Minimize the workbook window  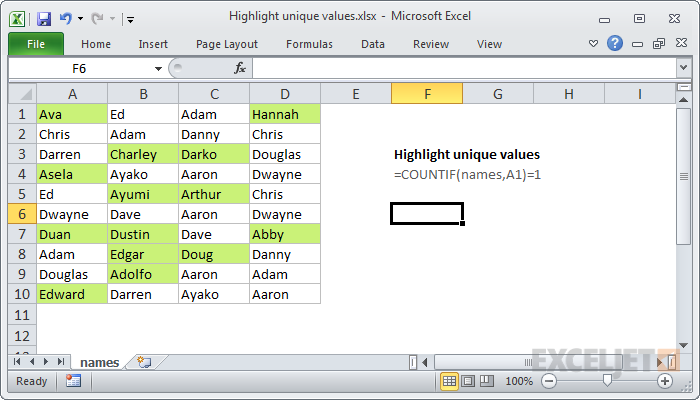pos(638,44)
